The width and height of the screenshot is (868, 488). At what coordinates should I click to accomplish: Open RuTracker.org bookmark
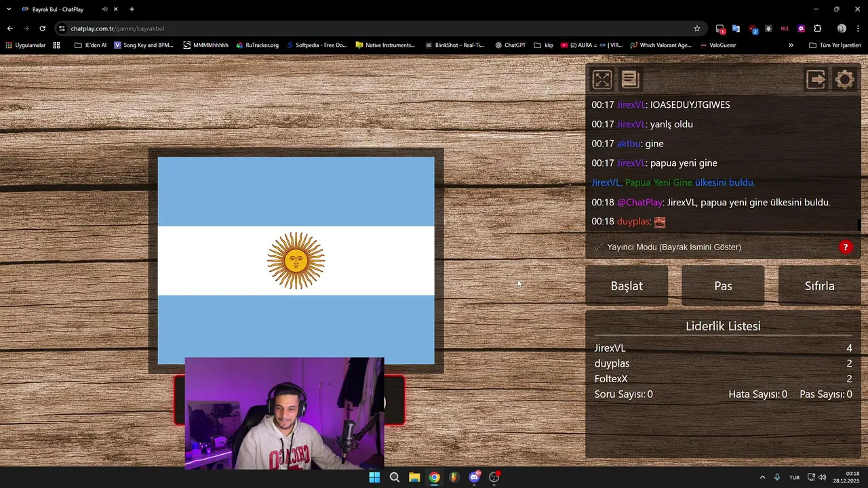tap(257, 45)
